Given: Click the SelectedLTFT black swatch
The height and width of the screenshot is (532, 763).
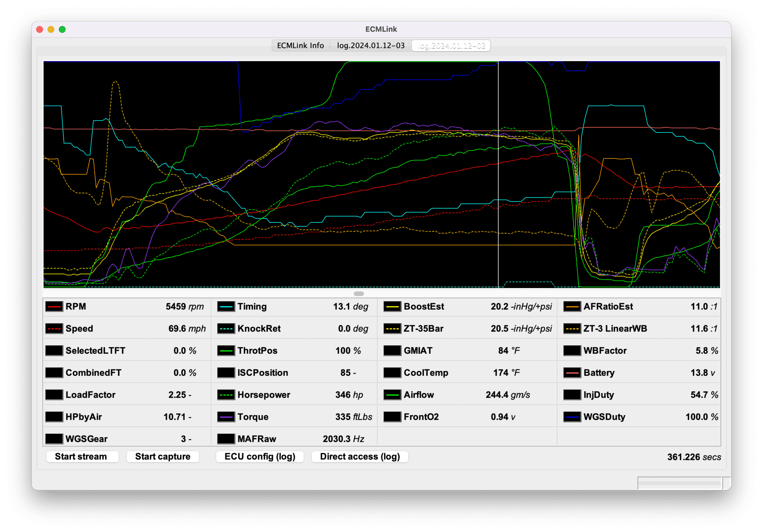Looking at the screenshot, I should click(54, 351).
